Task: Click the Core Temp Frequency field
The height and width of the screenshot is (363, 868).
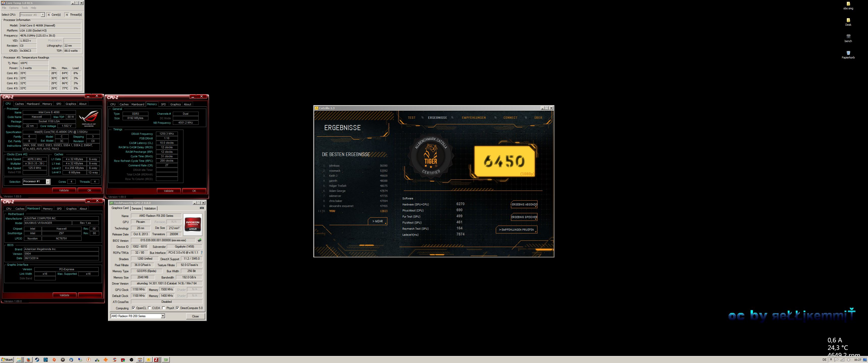Action: click(x=50, y=35)
